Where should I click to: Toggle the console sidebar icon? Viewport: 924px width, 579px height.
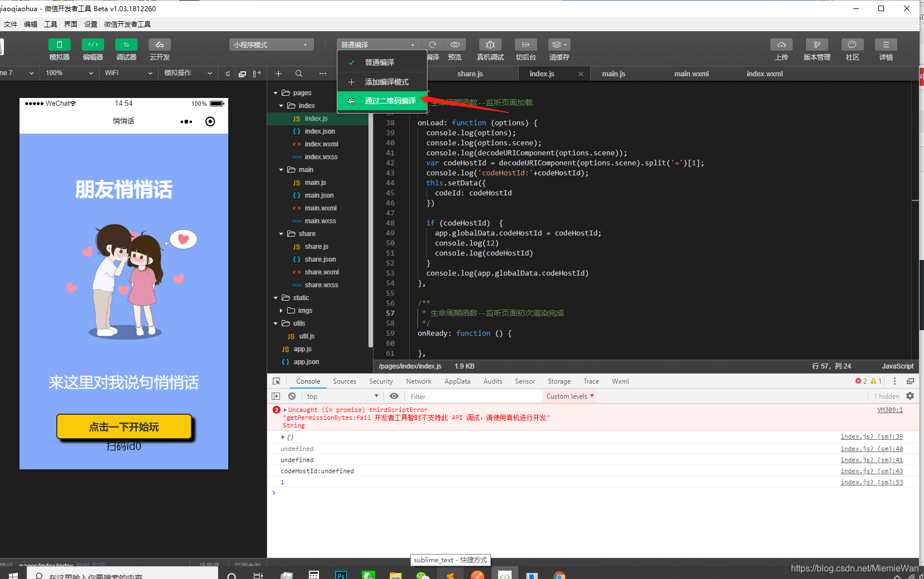point(276,396)
